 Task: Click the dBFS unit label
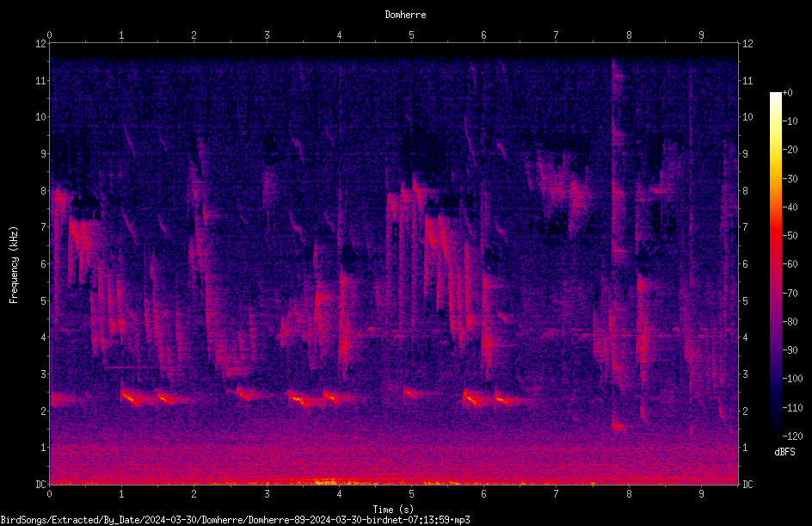(784, 452)
